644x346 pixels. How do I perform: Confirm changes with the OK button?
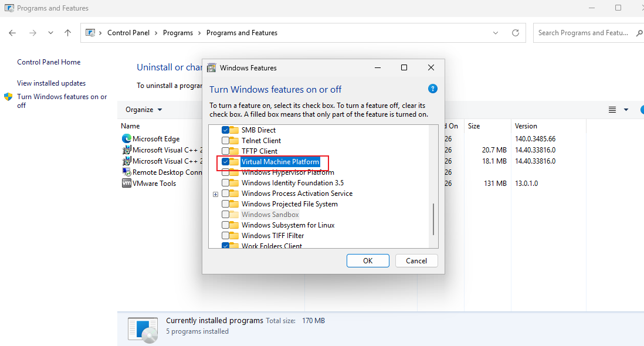click(x=368, y=260)
